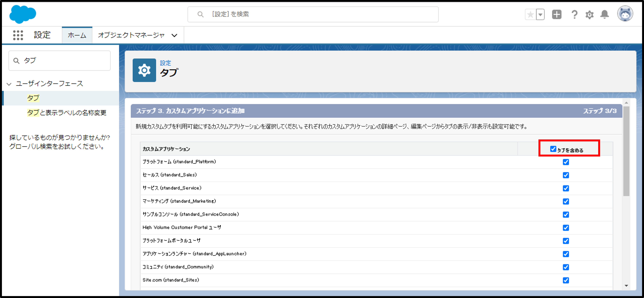Click the 設定 breadcrumb link above タブ
Viewport: 644px width, 298px height.
pos(165,63)
